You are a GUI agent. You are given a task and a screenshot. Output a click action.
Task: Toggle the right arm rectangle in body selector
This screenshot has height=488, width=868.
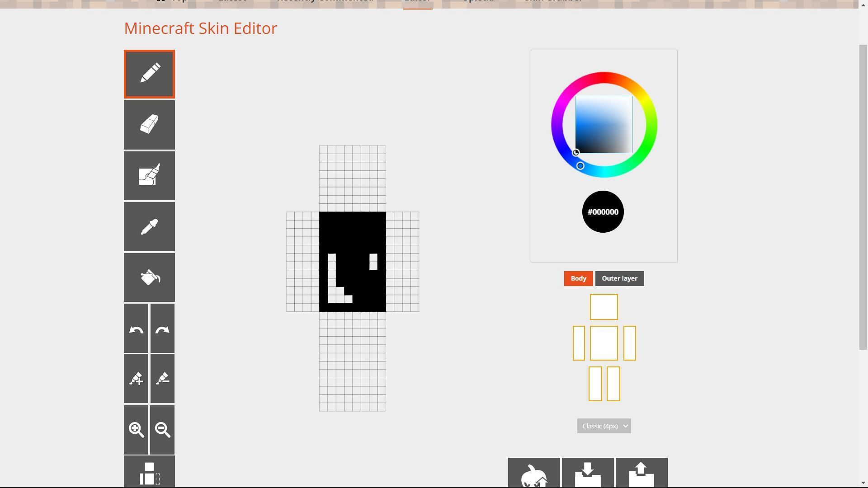(x=630, y=343)
